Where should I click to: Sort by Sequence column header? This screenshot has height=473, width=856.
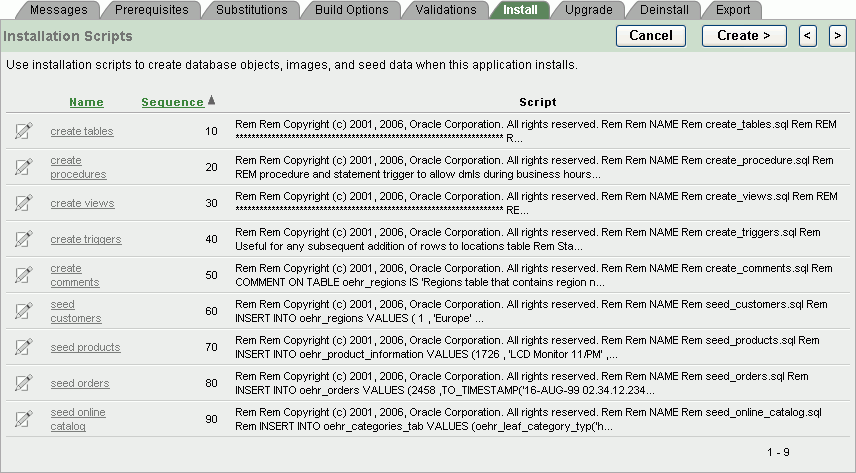(x=172, y=102)
